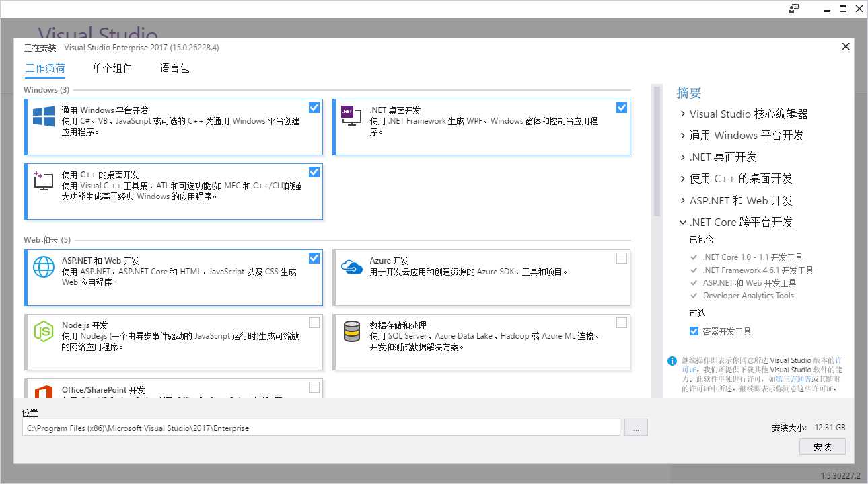
Task: Check the Office/SharePoint 开发 workload checkbox
Action: 314,387
